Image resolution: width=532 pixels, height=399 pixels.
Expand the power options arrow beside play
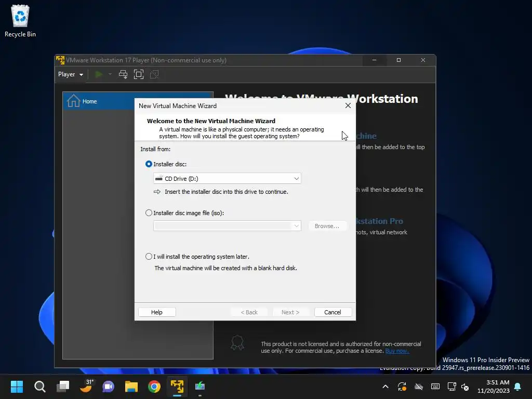coord(110,74)
